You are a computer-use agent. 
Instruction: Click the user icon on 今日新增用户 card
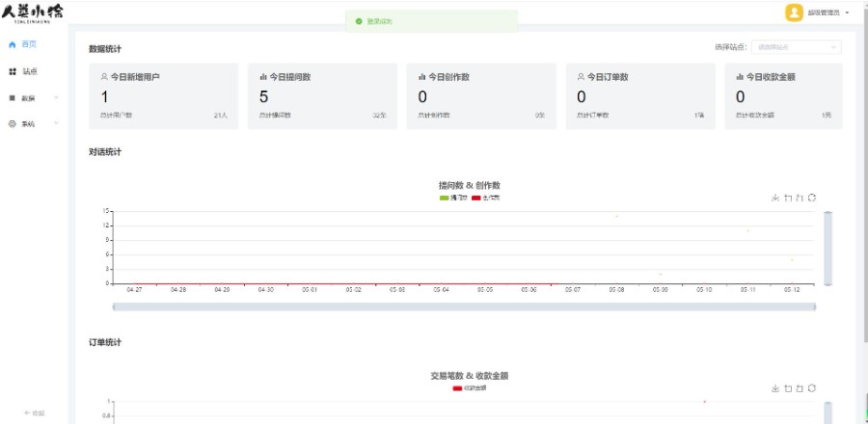(104, 77)
